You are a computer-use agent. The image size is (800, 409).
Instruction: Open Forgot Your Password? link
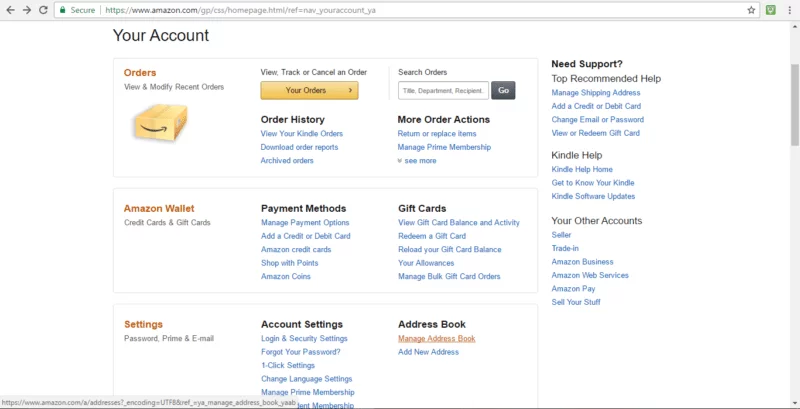pyautogui.click(x=301, y=352)
